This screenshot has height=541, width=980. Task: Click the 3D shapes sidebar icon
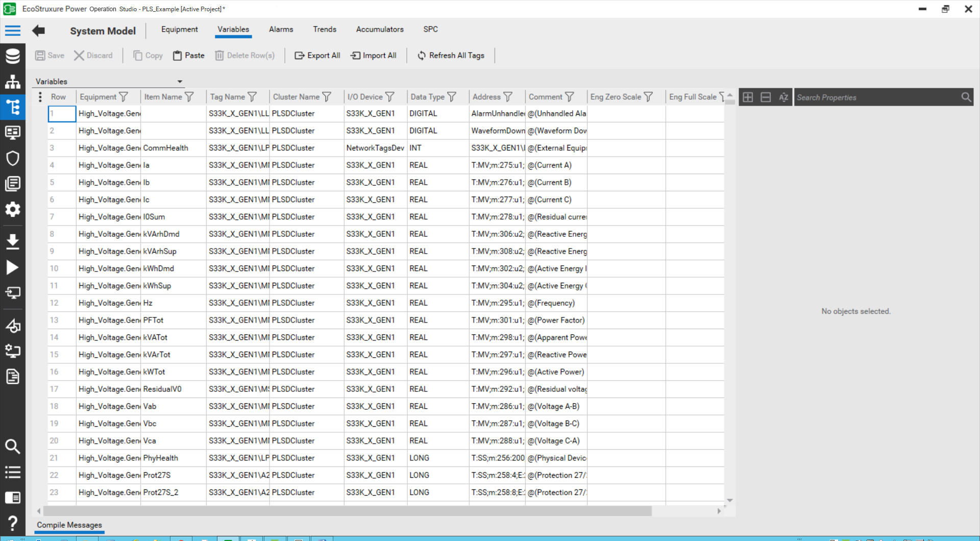click(x=13, y=325)
